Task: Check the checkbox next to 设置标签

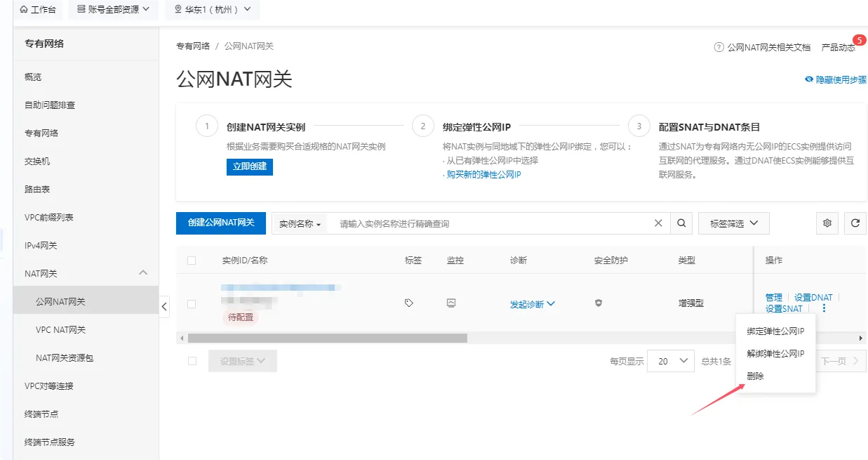Action: (192, 360)
